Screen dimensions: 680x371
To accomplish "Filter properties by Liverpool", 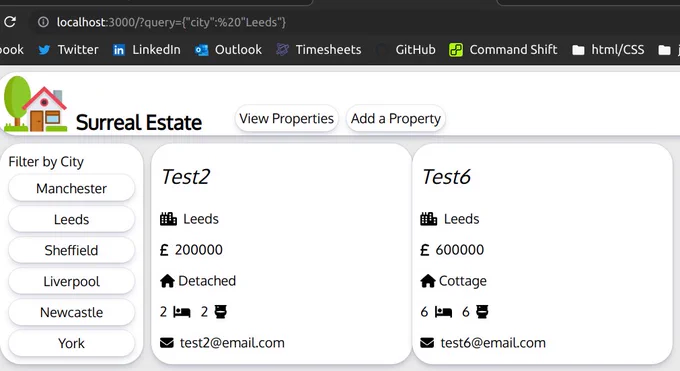I will (x=72, y=281).
